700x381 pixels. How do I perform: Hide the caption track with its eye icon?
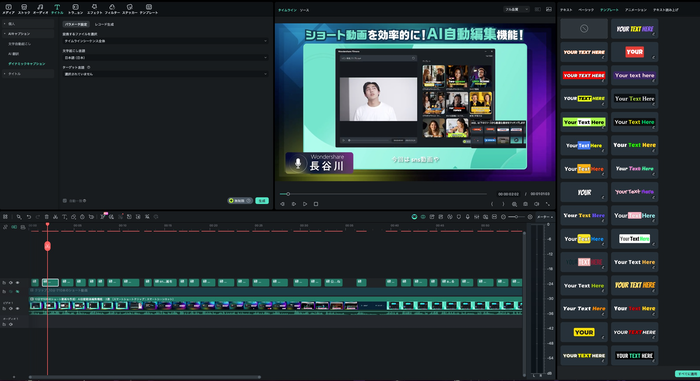(x=17, y=283)
